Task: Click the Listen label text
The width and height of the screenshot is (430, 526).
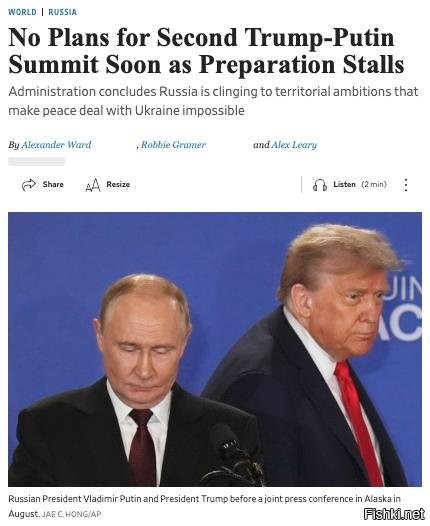Action: (x=344, y=184)
